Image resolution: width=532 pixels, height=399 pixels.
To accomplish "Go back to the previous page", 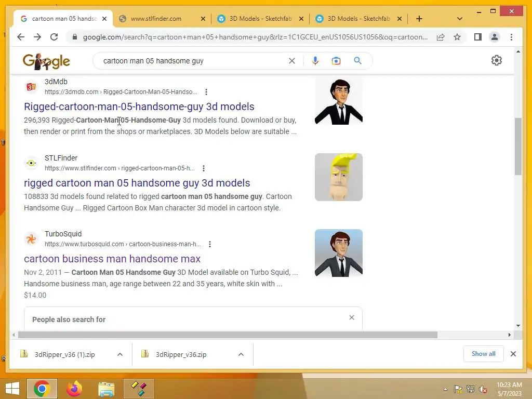I will 21,37.
